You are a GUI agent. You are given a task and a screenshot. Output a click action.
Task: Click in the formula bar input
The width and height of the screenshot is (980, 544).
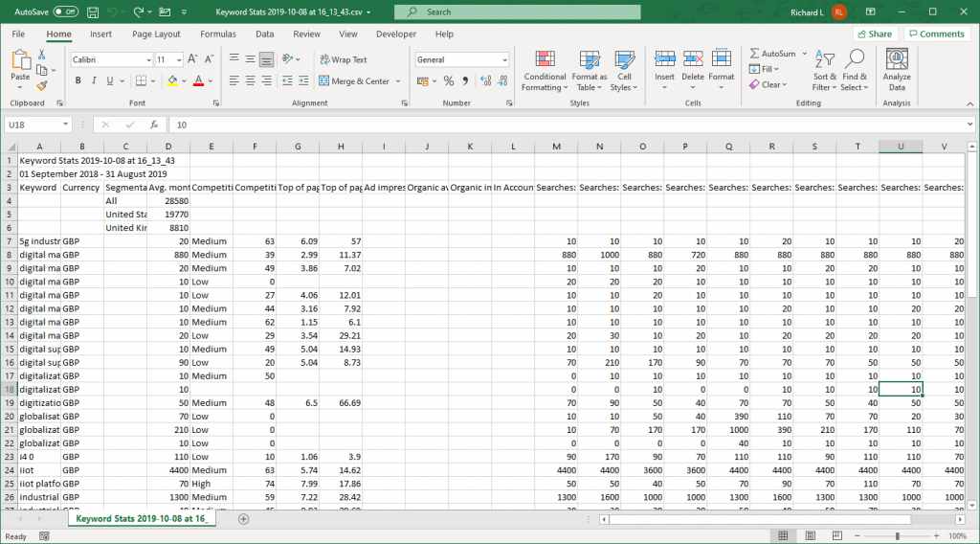coord(566,125)
